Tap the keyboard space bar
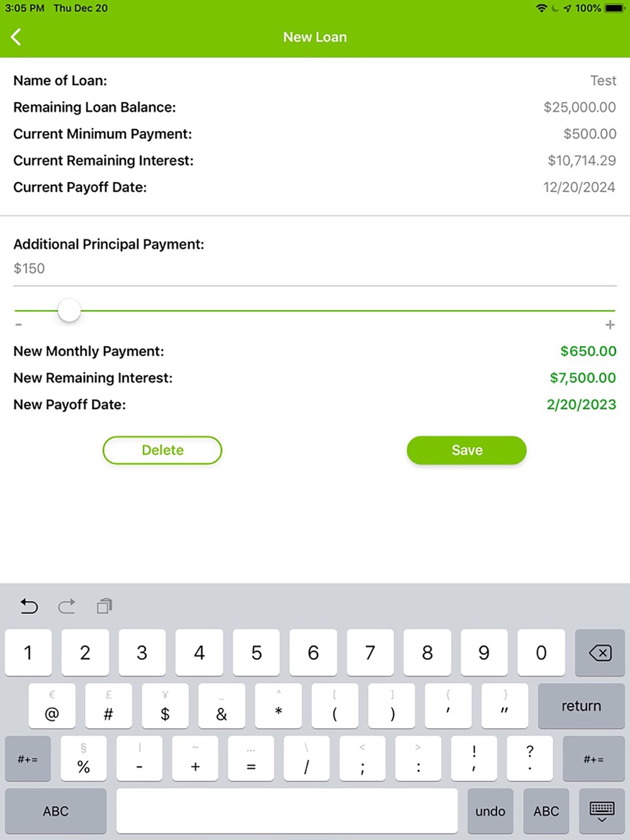 coord(287,811)
